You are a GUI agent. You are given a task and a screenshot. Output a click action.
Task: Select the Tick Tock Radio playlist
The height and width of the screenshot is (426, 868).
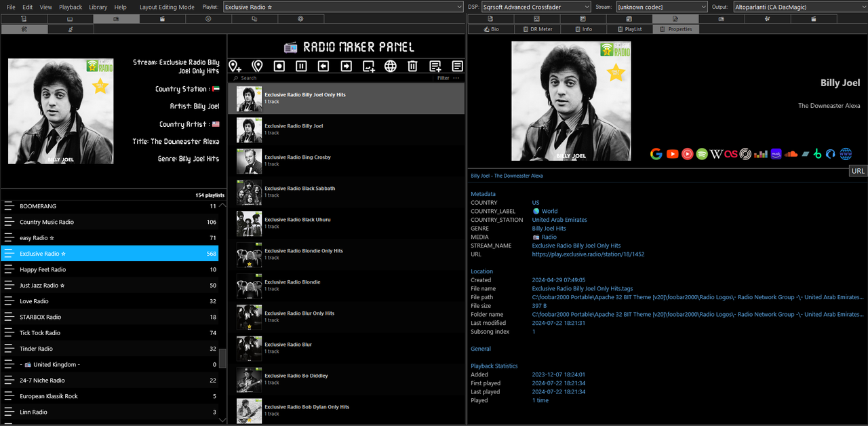(109, 333)
